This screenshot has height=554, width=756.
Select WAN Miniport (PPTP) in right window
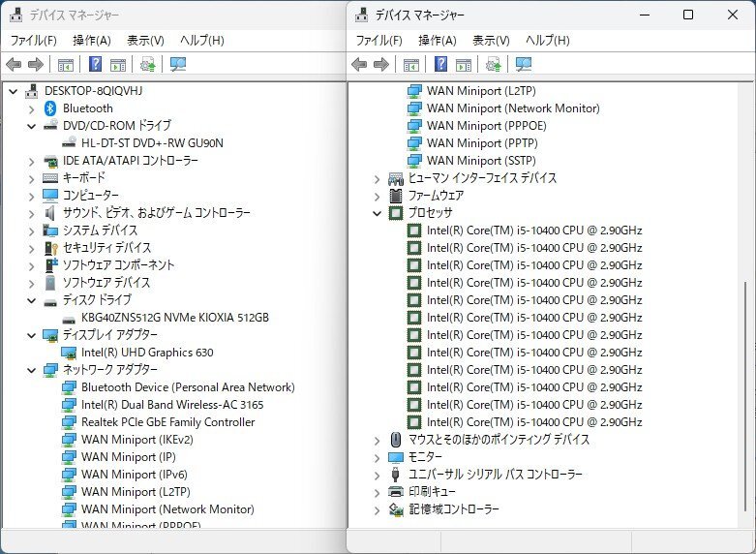coord(482,143)
